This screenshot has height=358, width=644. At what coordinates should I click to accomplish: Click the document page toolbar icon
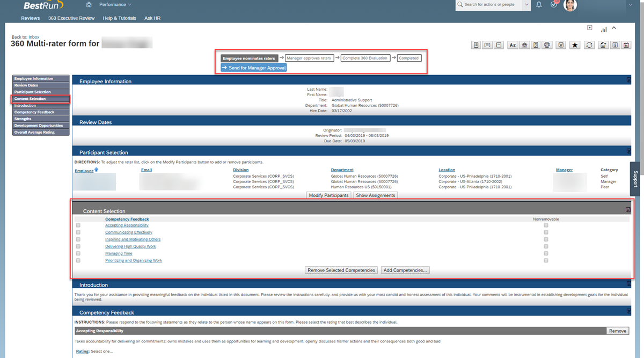[476, 45]
